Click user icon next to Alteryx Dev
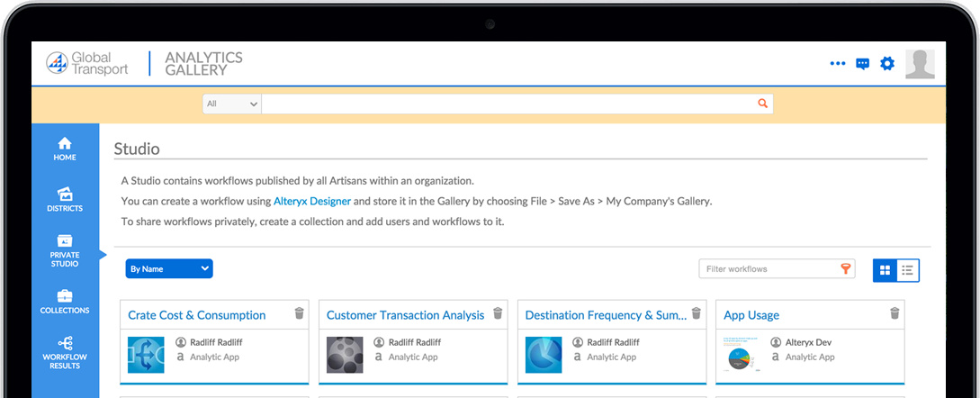The height and width of the screenshot is (398, 980). coord(777,342)
